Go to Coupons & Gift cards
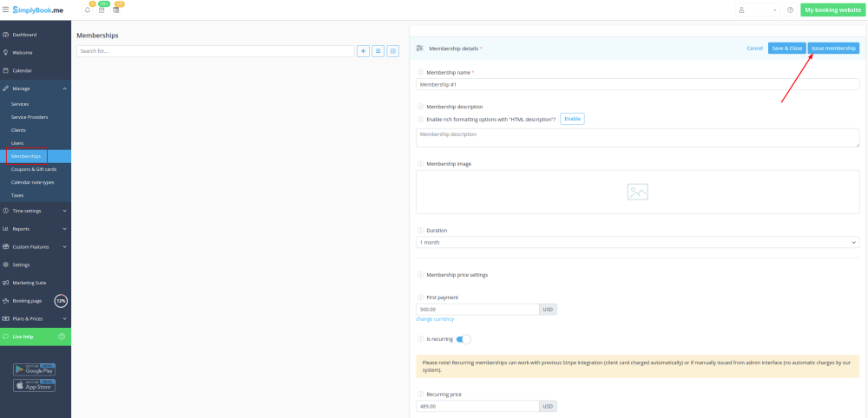Screen dimensions: 868x418 pyautogui.click(x=34, y=169)
